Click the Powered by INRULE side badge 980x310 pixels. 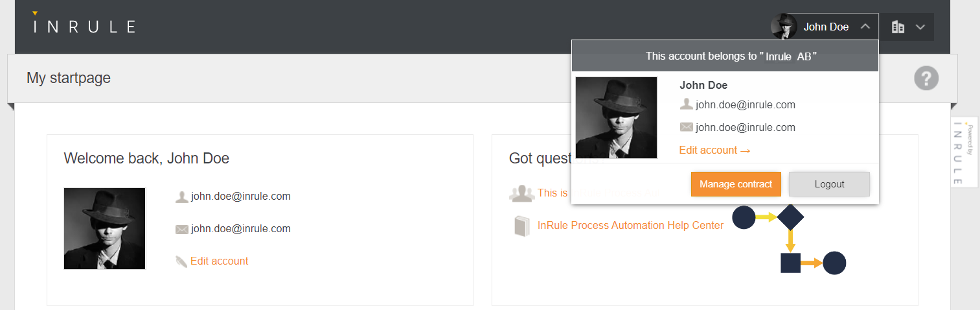click(x=964, y=152)
